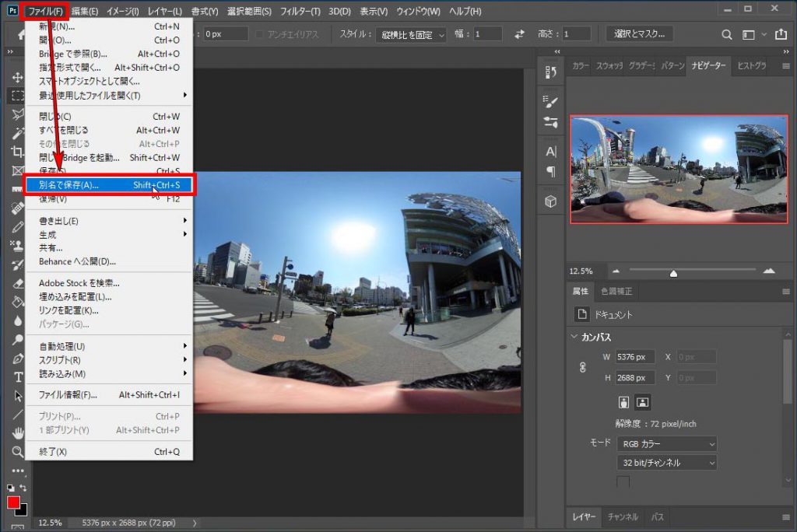Click the Navigator zoom slider handle

673,273
